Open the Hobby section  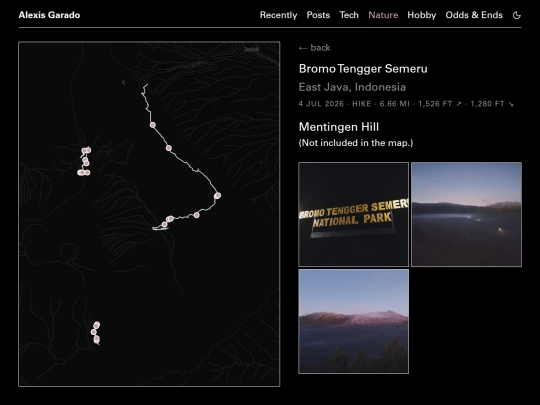coord(422,15)
